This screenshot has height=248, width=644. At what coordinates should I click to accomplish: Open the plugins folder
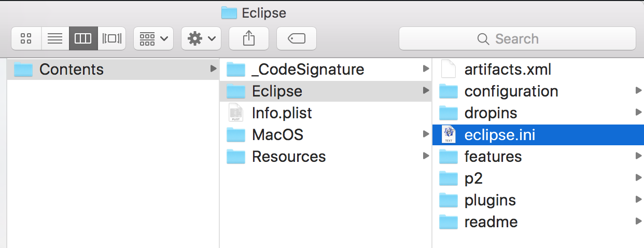click(x=490, y=200)
